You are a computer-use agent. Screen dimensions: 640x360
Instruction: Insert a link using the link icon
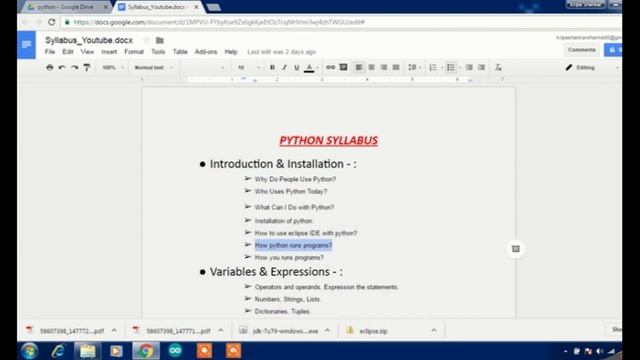(x=331, y=67)
